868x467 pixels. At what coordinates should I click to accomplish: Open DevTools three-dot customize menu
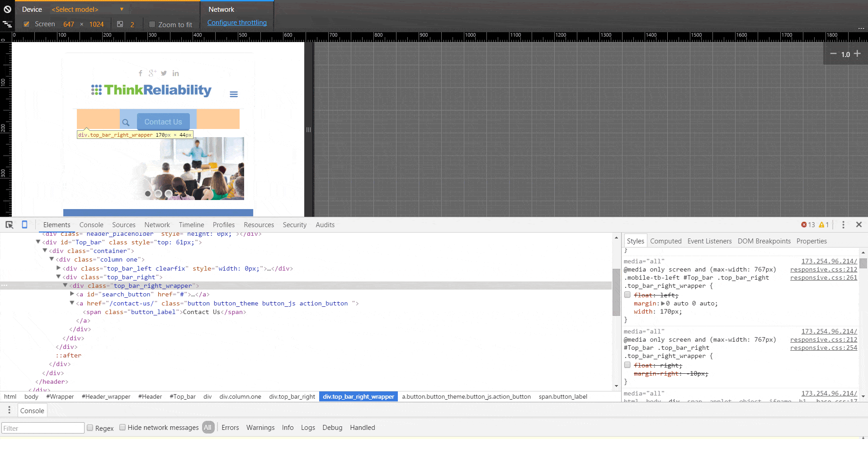843,225
